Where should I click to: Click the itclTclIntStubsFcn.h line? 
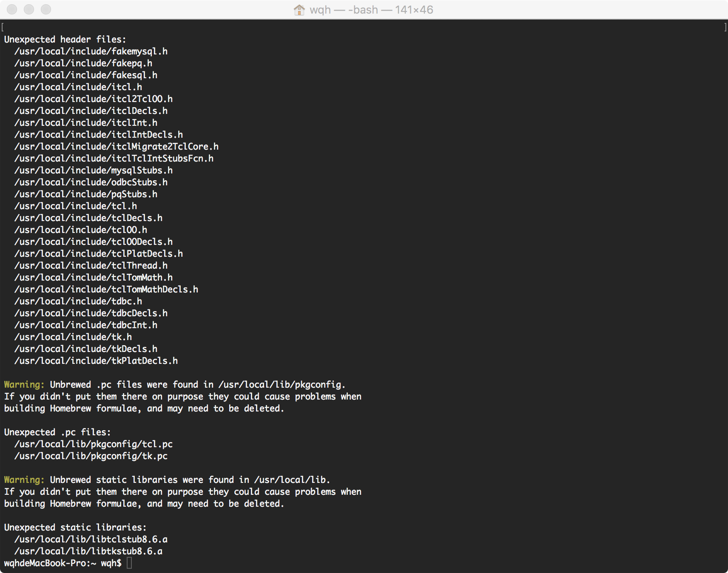pyautogui.click(x=114, y=159)
